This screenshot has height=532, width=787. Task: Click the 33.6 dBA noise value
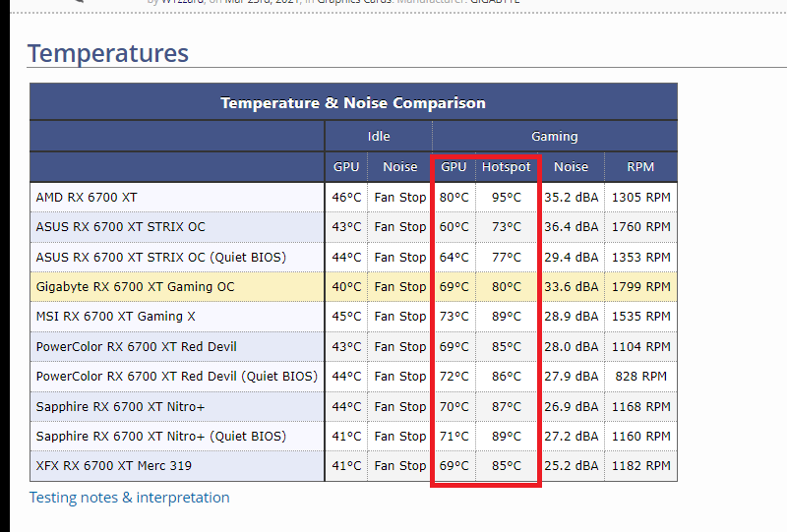(x=572, y=286)
